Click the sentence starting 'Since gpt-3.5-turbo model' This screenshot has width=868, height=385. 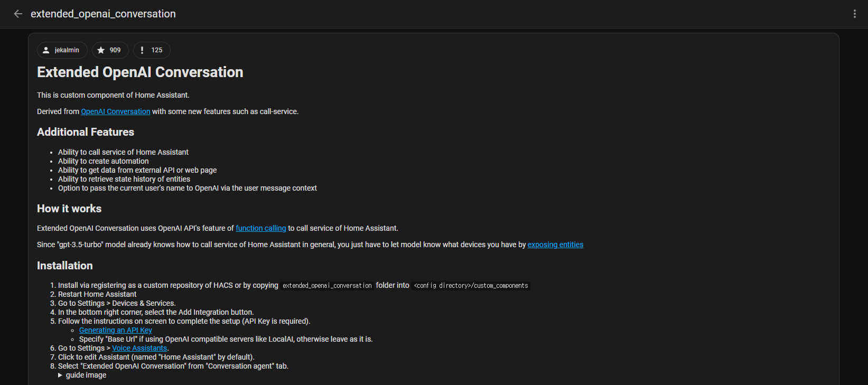click(x=310, y=245)
